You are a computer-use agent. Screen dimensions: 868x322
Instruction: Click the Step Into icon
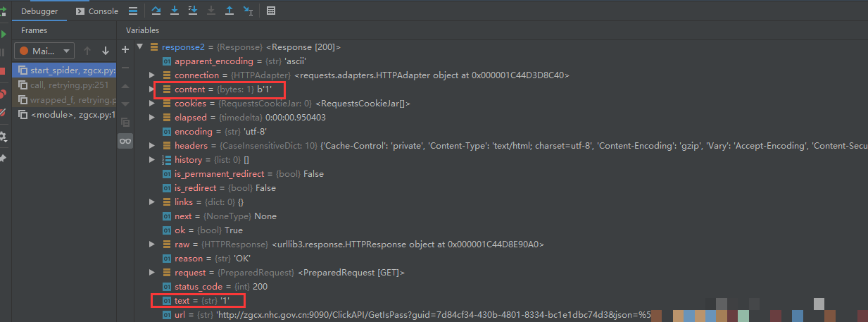175,11
